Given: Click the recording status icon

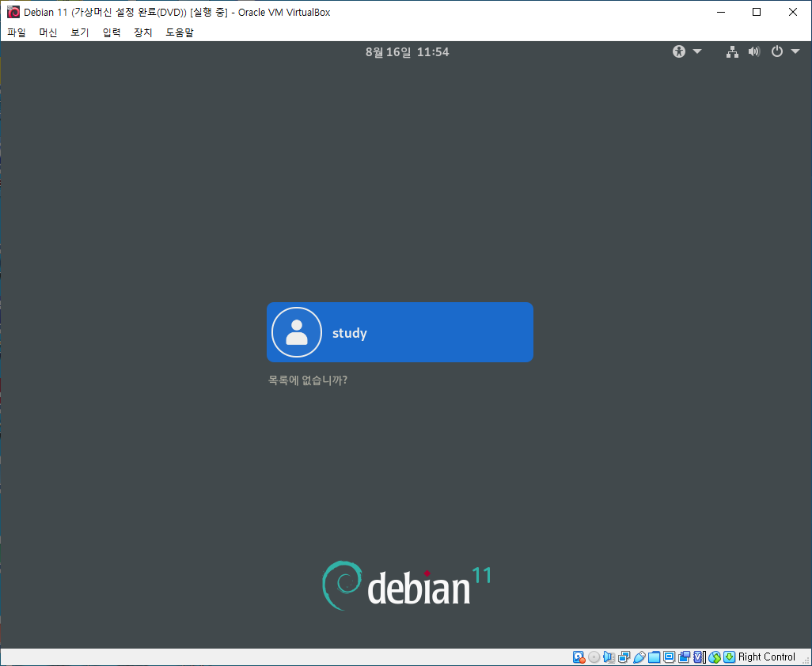Looking at the screenshot, I should pyautogui.click(x=684, y=657).
